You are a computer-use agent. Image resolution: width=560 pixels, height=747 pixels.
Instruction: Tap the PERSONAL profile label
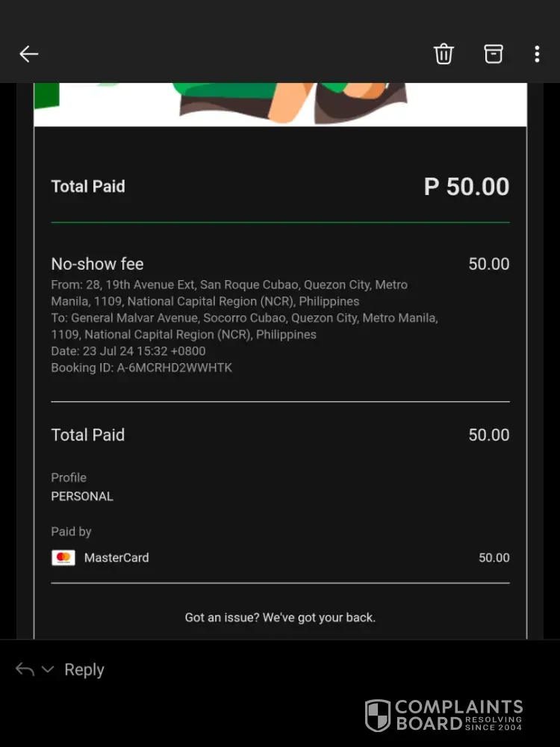pos(82,497)
